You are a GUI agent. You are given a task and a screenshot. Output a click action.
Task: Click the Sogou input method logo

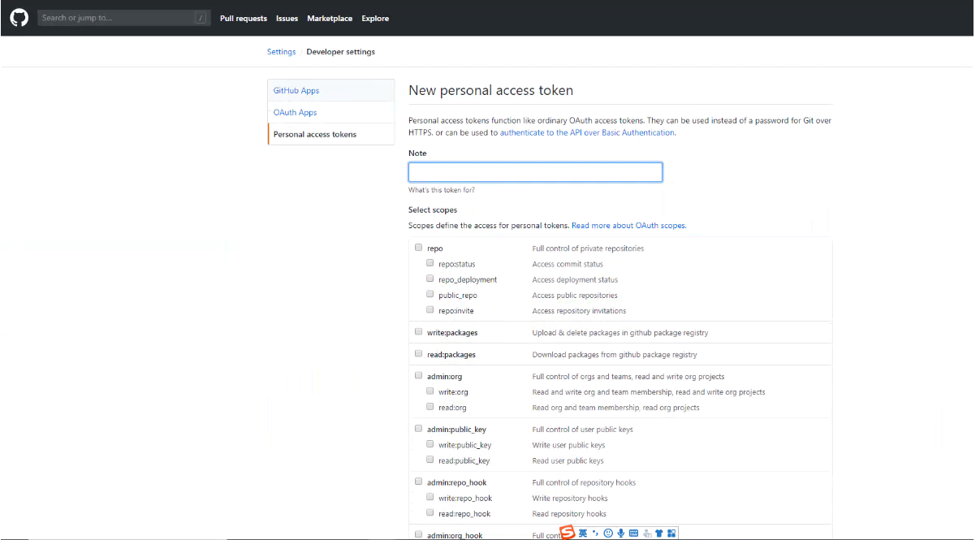pos(568,533)
